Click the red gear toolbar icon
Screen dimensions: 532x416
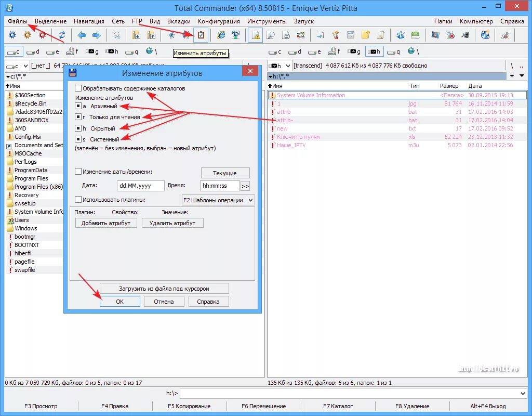click(42, 35)
